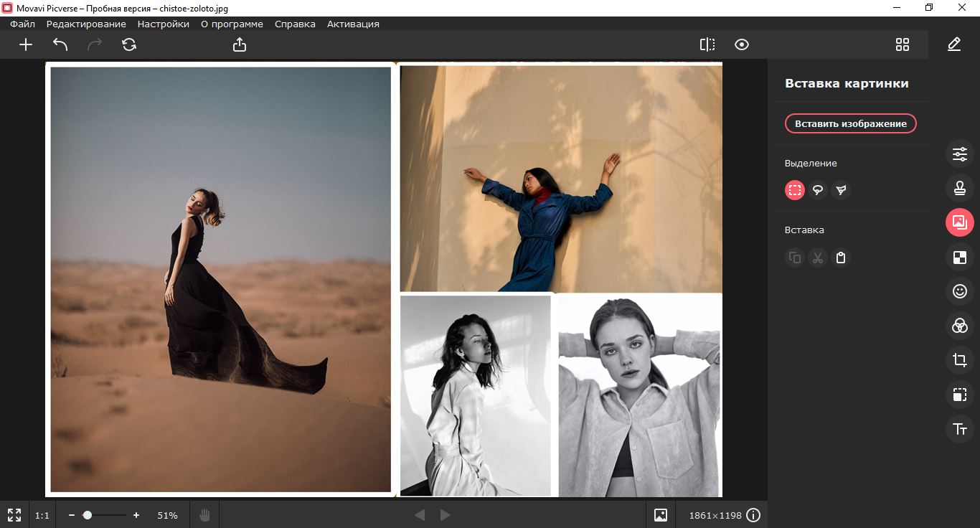Click the pencil edit icon
Screen dimensions: 980x528
point(953,44)
